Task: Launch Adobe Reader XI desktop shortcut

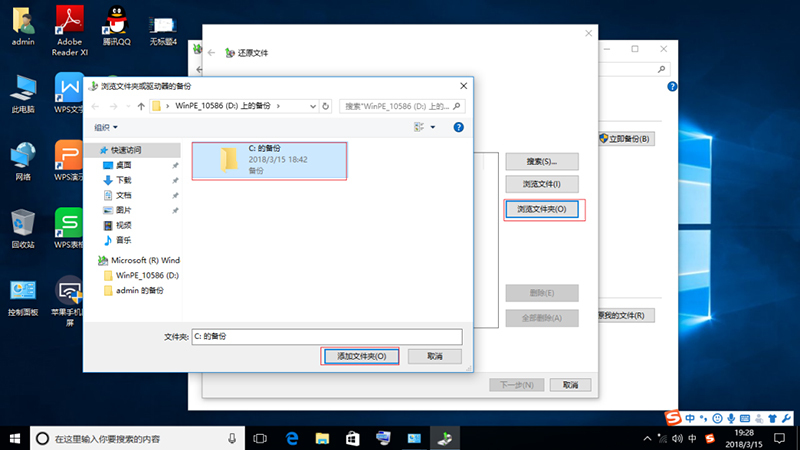Action: [x=69, y=31]
